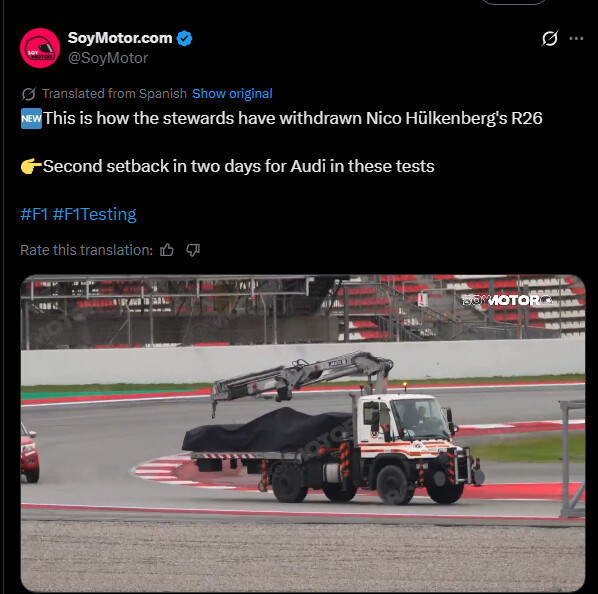Open the three-dot more options menu
Viewport: 598px width, 594px height.
pos(576,38)
